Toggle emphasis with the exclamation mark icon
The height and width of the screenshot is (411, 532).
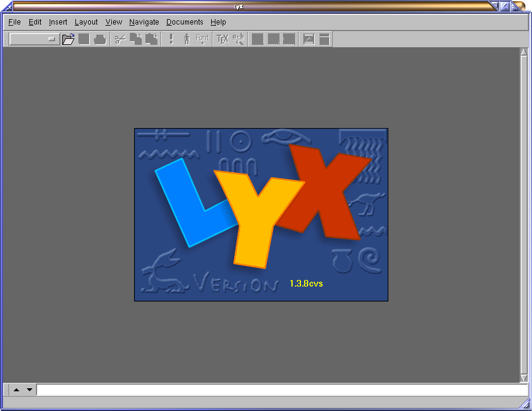point(171,39)
